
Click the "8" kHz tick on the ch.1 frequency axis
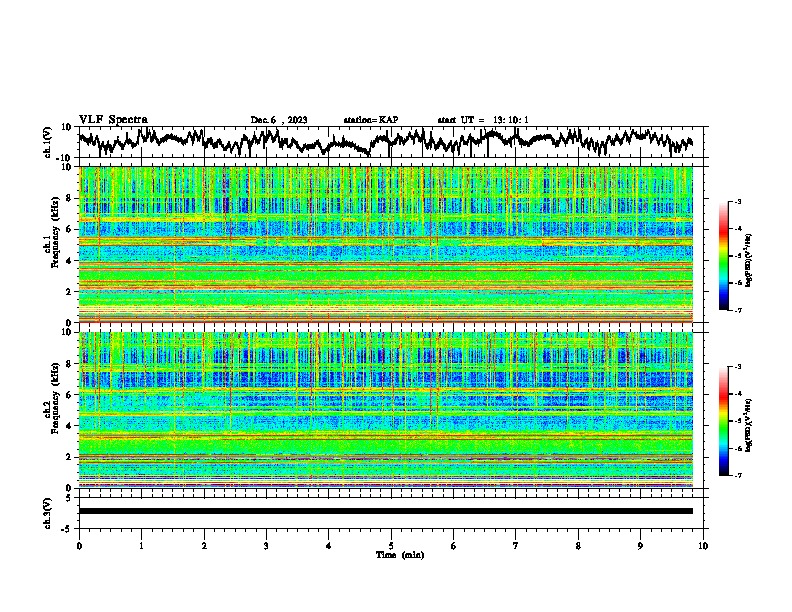click(x=70, y=198)
